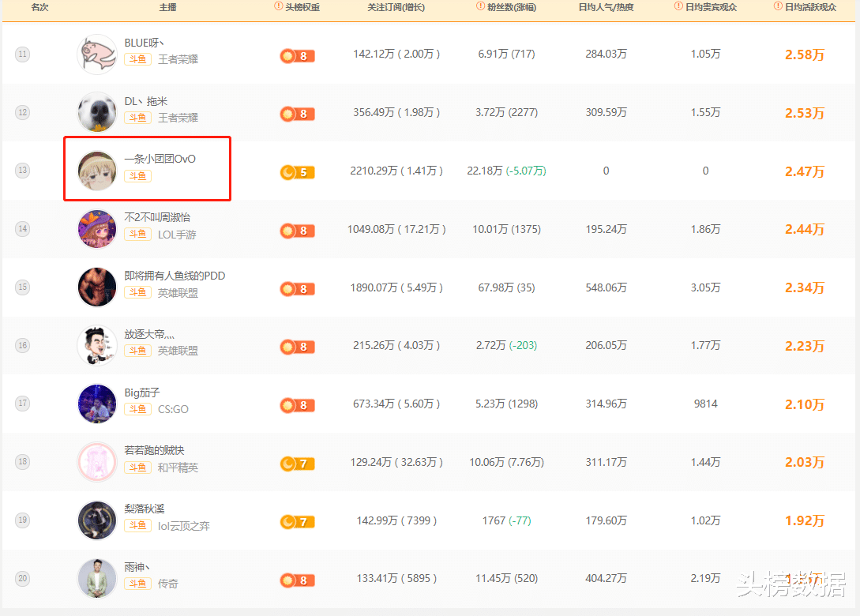The width and height of the screenshot is (860, 616).
Task: Click weight badge 7 in 梨落秋溪 row
Action: tap(297, 522)
